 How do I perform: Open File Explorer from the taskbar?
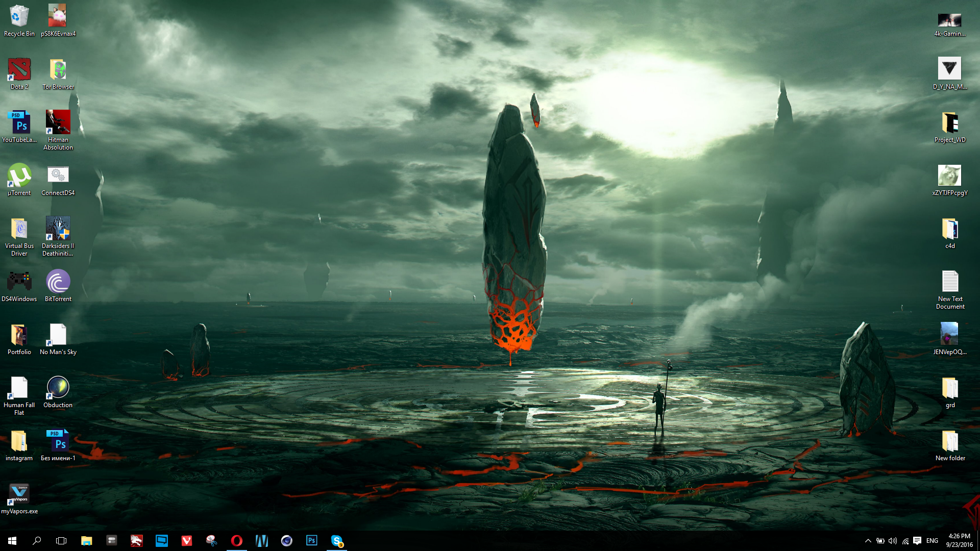click(x=87, y=541)
